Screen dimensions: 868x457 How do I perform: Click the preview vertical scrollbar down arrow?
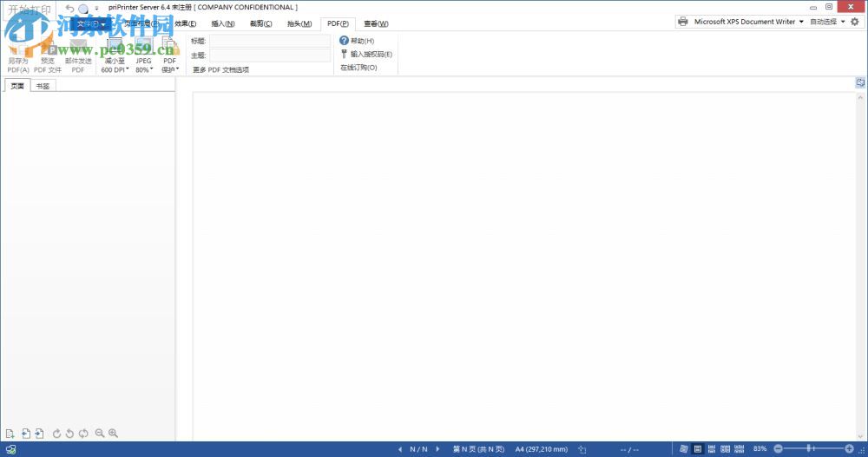point(860,436)
